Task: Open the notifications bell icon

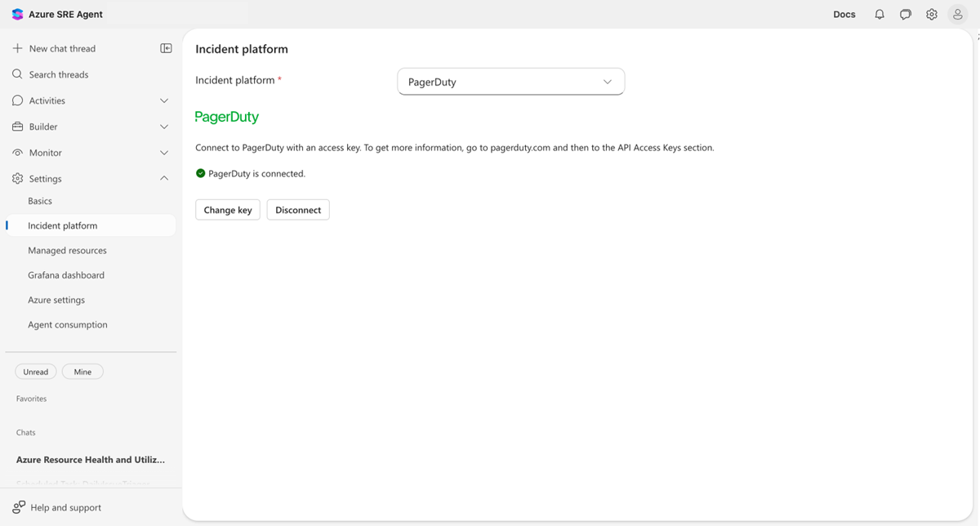Action: (x=880, y=15)
